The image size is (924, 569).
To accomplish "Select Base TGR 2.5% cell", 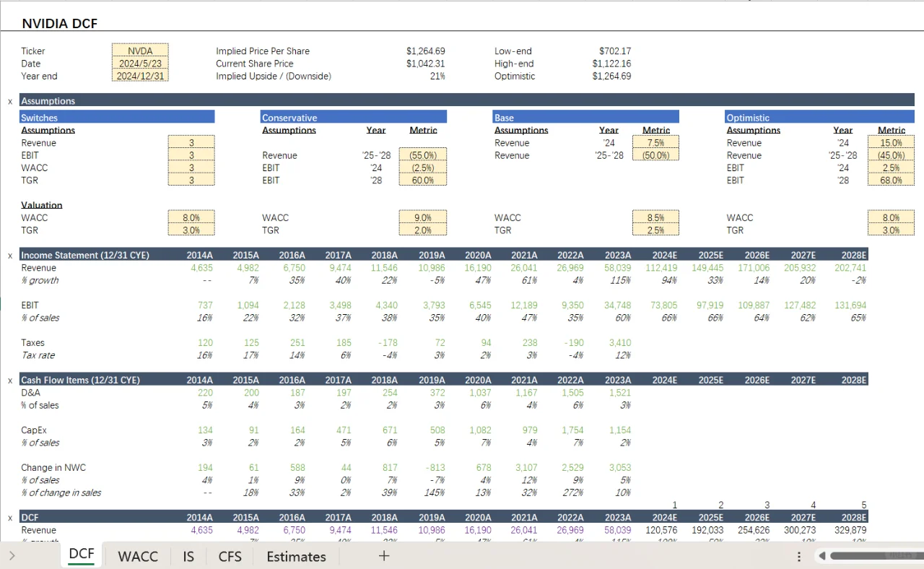I will [x=655, y=230].
